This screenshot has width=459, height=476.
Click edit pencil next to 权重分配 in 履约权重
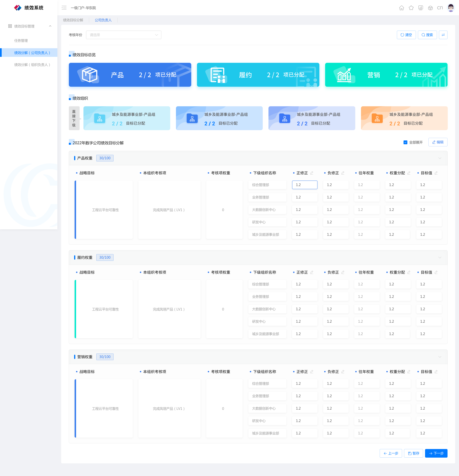[x=409, y=272]
